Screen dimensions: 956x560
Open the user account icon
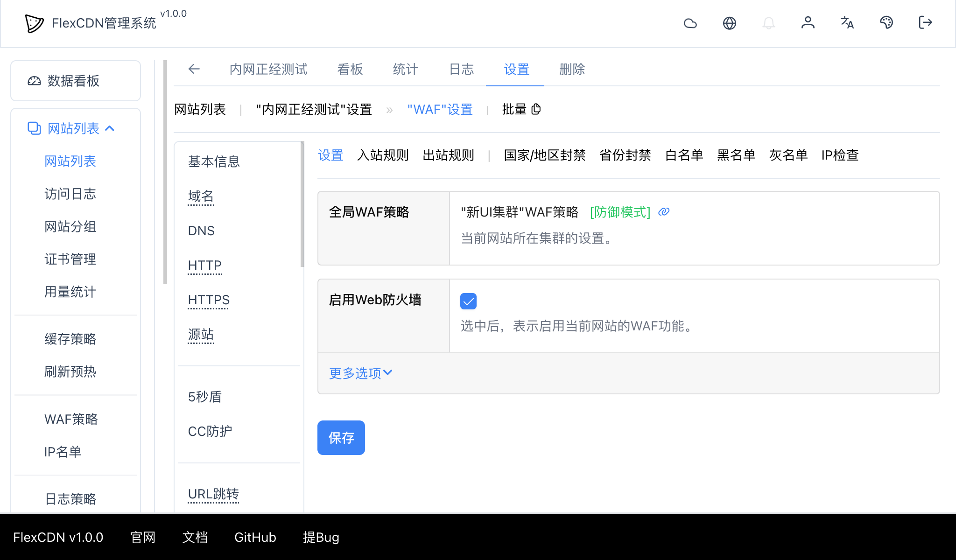(x=808, y=23)
